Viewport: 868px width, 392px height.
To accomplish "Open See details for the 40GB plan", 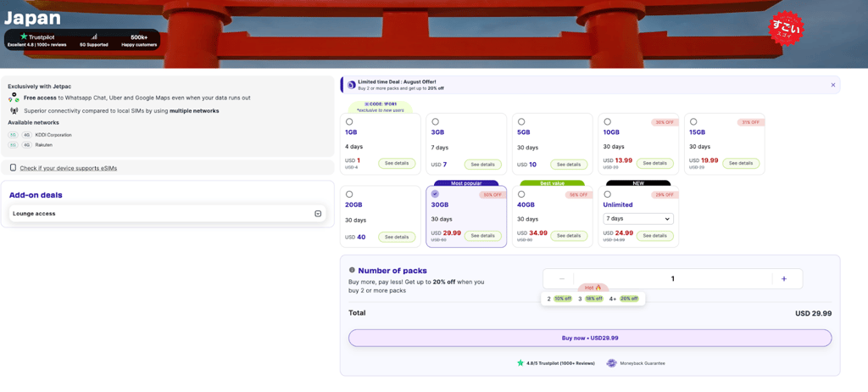I will (x=569, y=236).
